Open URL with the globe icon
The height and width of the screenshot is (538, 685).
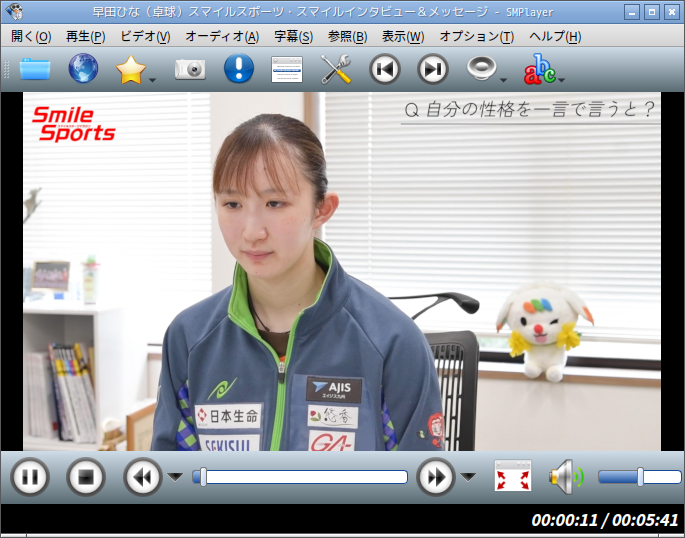pos(83,68)
